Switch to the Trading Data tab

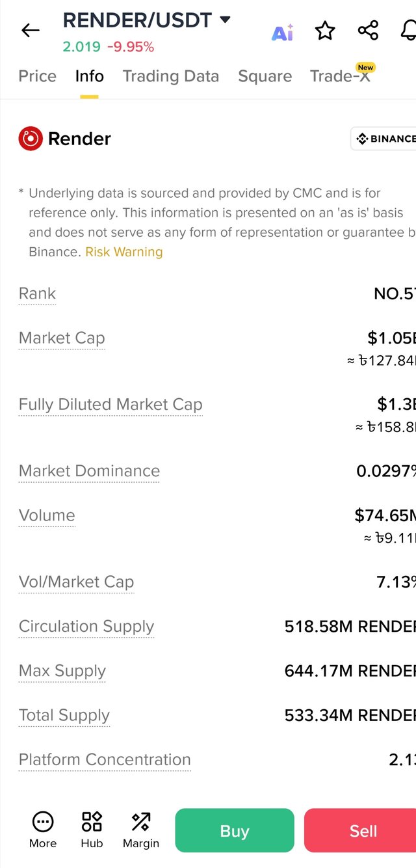pyautogui.click(x=170, y=76)
